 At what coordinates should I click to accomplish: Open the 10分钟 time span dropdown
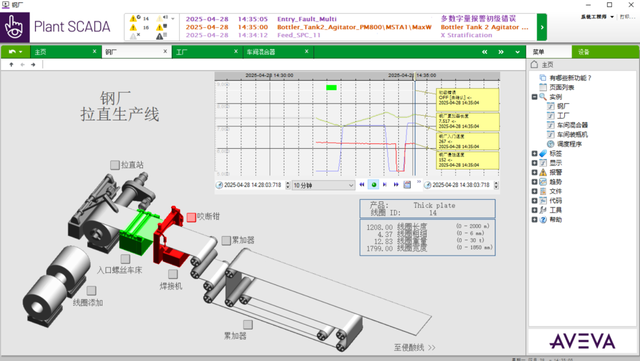click(323, 185)
